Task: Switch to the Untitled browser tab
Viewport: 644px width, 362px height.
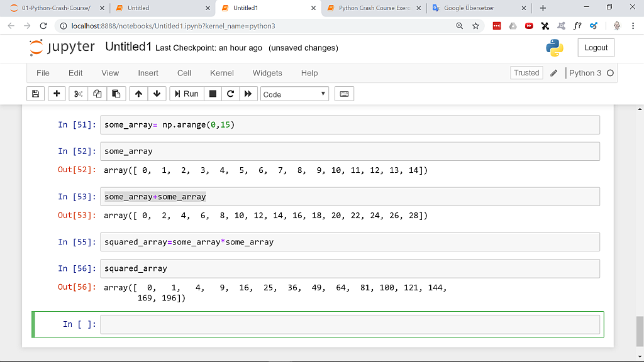Action: (x=163, y=8)
